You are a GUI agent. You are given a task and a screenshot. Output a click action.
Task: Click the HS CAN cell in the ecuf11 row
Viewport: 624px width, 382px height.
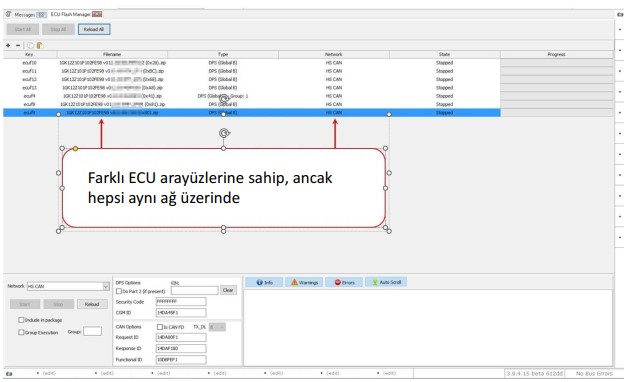[334, 71]
